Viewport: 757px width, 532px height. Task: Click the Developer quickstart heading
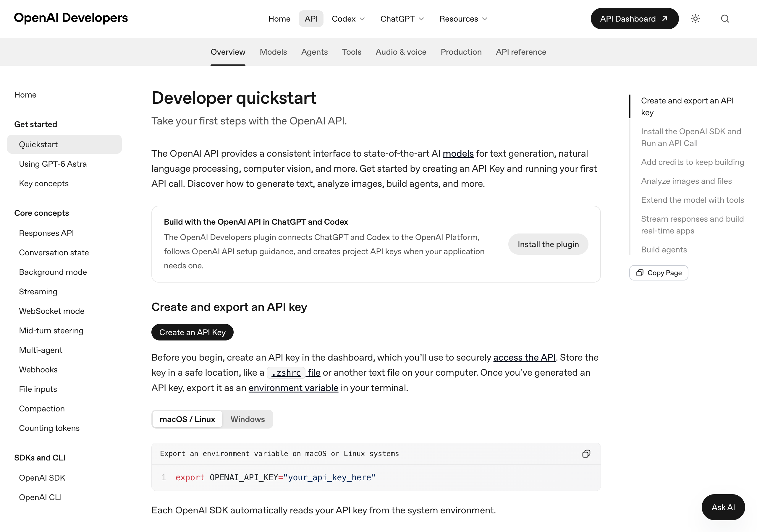pyautogui.click(x=234, y=98)
